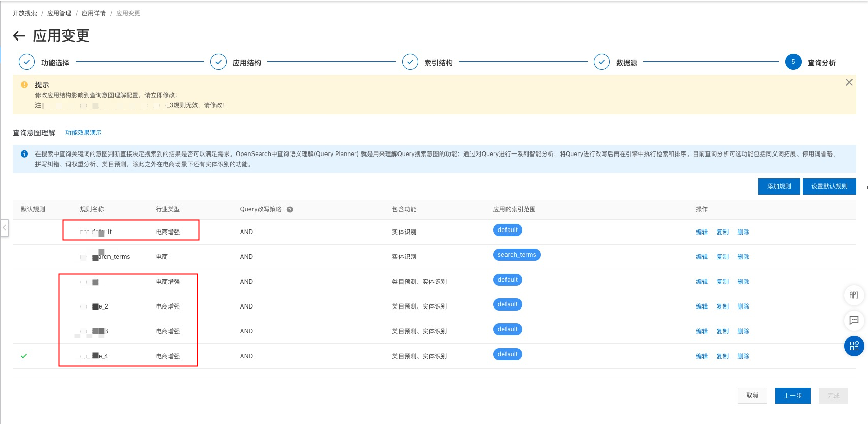
Task: Click the blue info icon in description
Action: point(24,154)
